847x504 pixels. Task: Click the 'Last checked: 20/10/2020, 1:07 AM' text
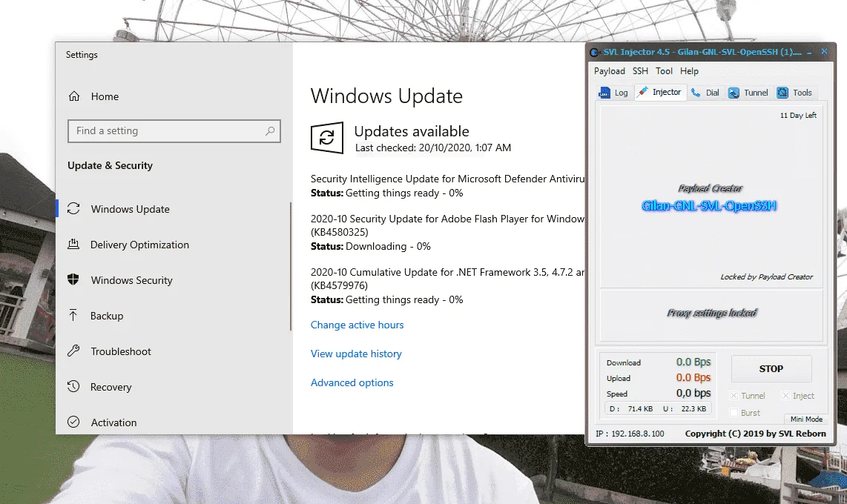point(432,147)
